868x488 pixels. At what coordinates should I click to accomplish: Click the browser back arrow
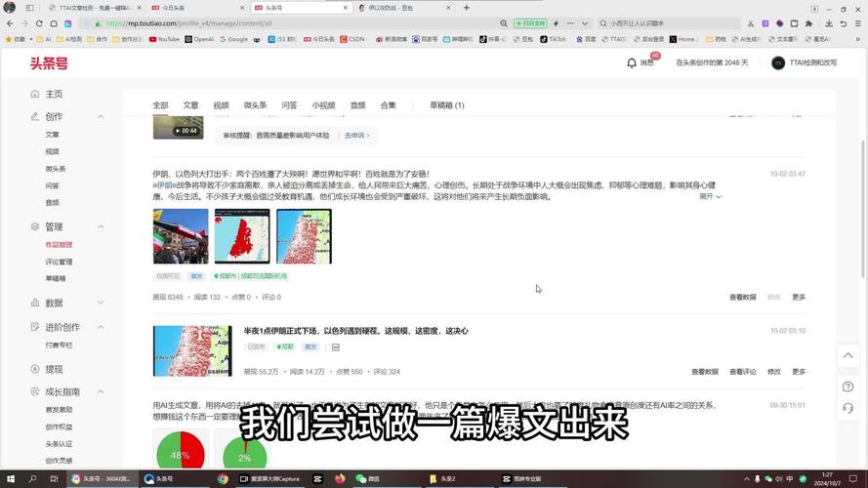tap(10, 23)
